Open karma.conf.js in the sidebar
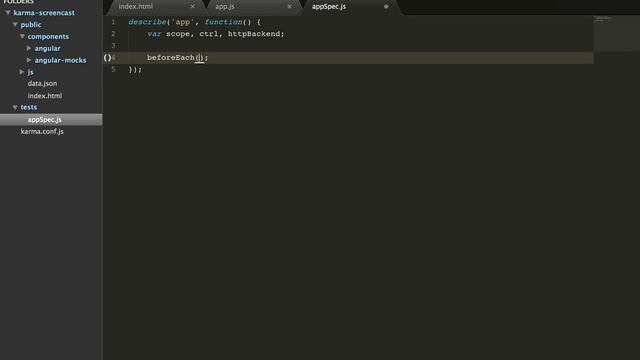The image size is (640, 360). coord(42,131)
